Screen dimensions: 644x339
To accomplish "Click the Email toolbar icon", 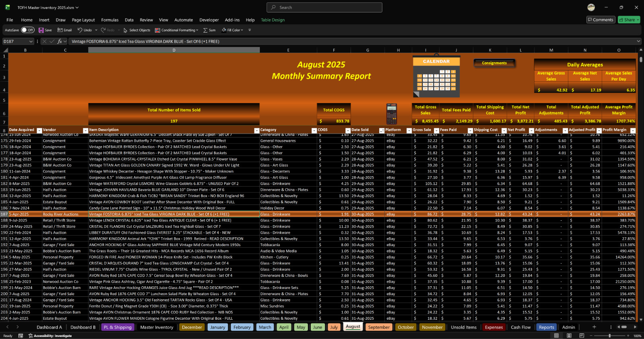I will coord(60,30).
